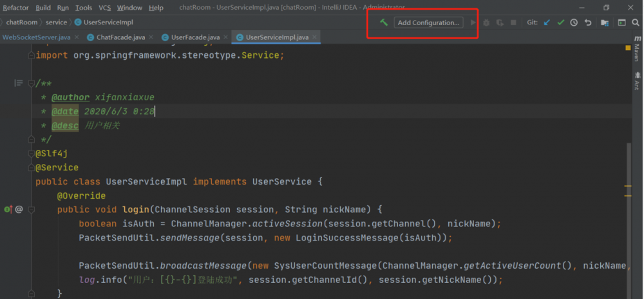The height and width of the screenshot is (299, 644).
Task: Close the UserFacade.java tab
Action: [x=225, y=37]
